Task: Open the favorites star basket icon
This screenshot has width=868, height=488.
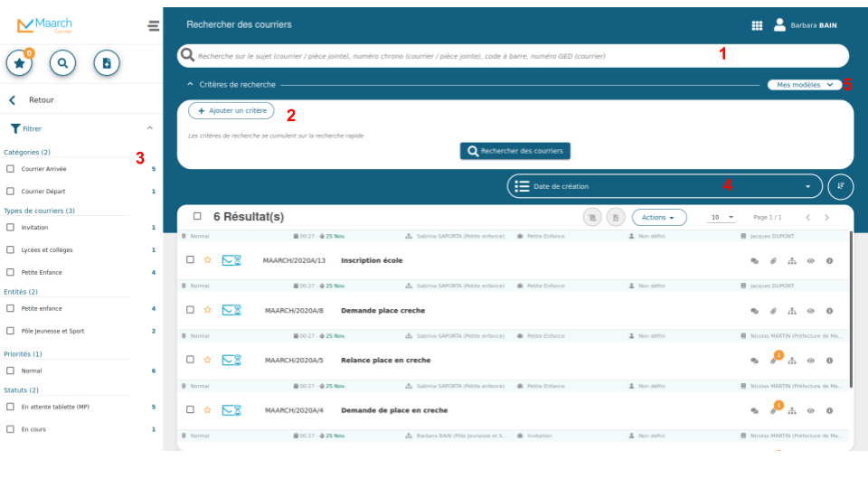Action: (20, 63)
